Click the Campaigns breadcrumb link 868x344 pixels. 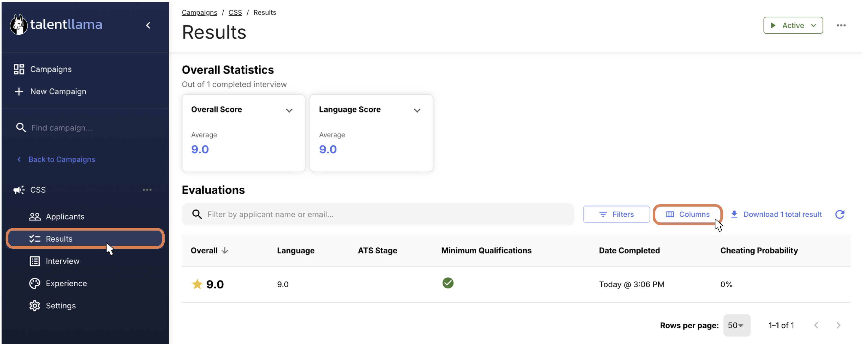coord(199,12)
